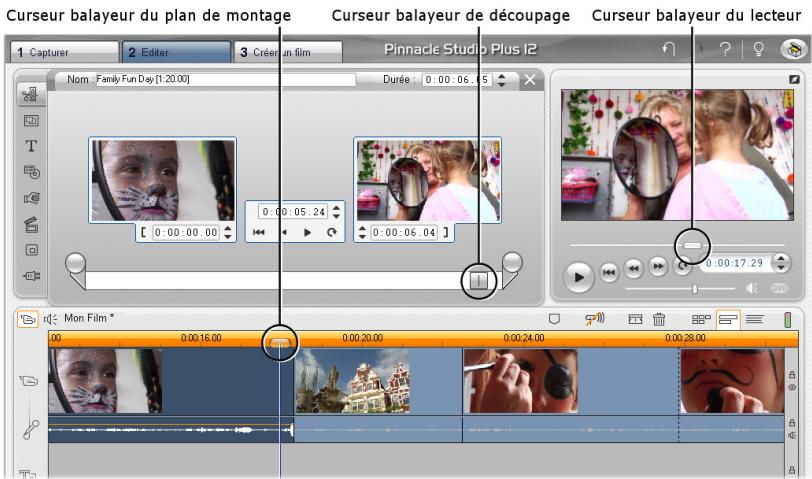Click the trim-in preview thumbnail of the cat face
Image resolution: width=812 pixels, height=479 pixels.
pos(163,180)
